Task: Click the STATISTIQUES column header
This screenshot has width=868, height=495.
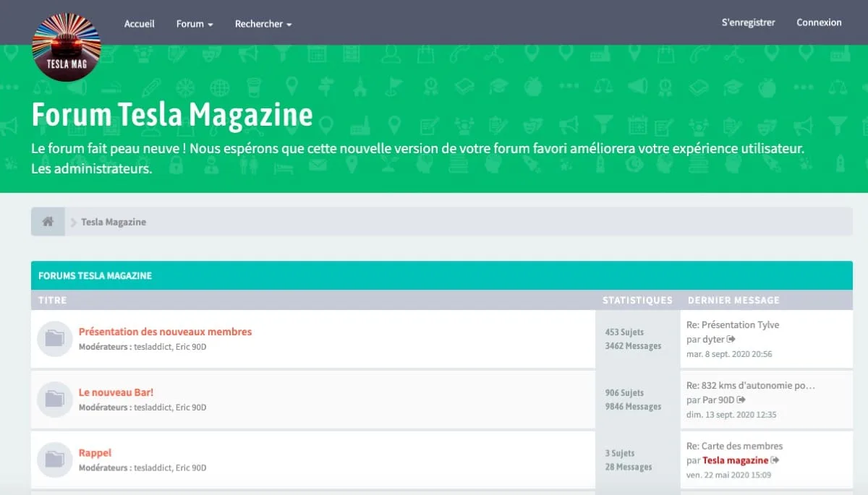Action: [x=637, y=300]
